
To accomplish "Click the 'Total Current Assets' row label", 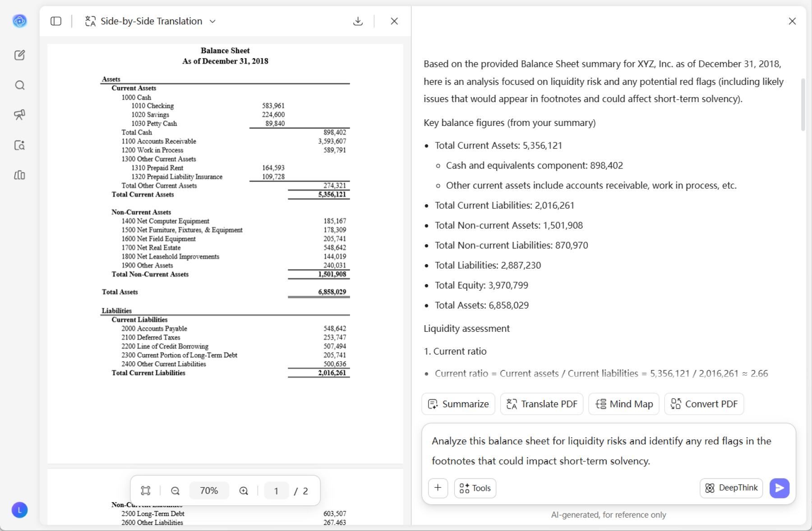I will pyautogui.click(x=143, y=195).
